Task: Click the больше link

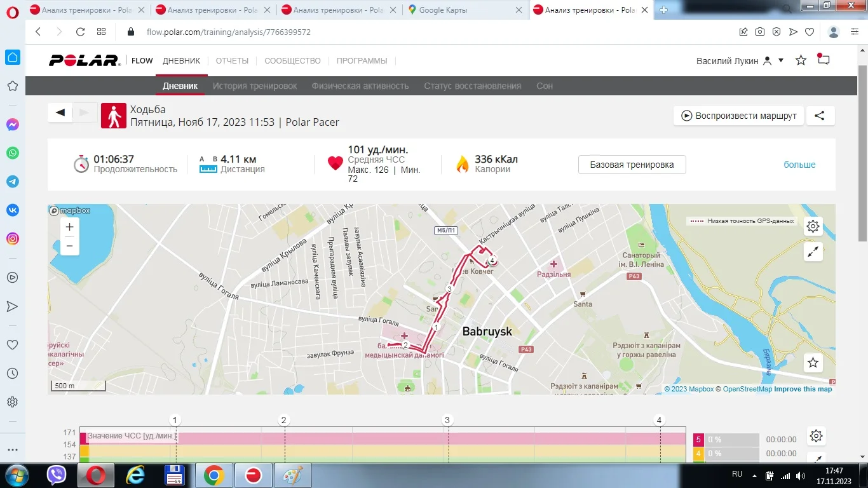Action: 799,165
